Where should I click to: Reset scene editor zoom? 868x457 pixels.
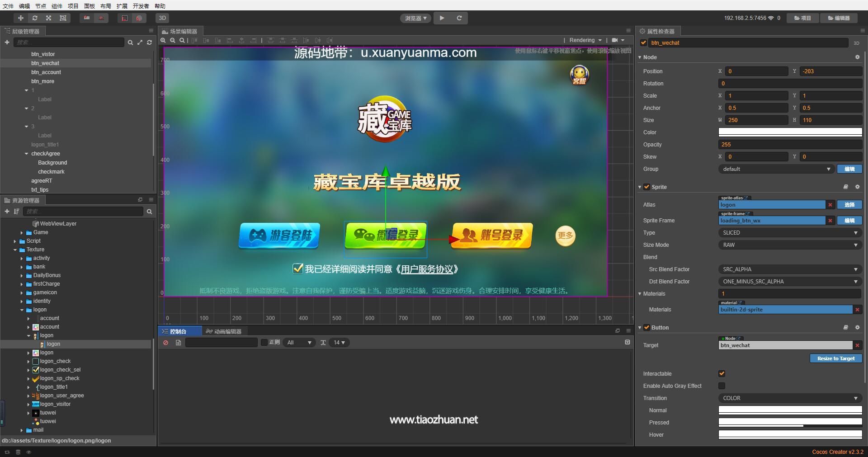(x=182, y=40)
